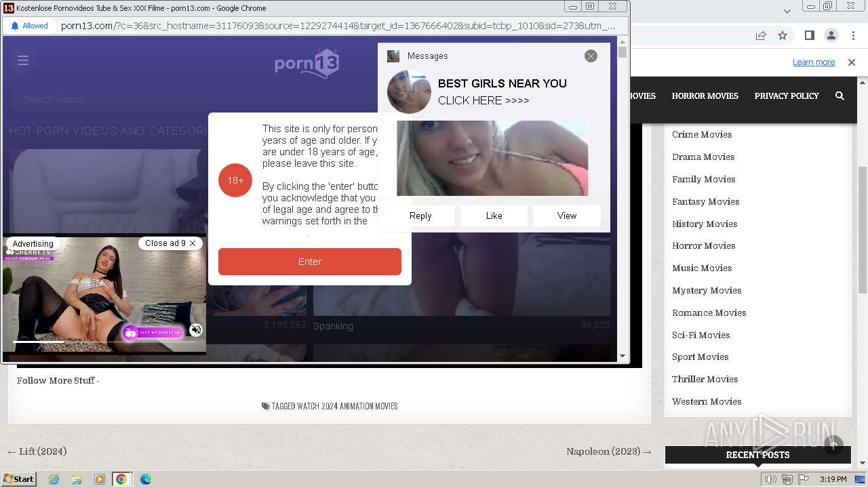Open Western Movies category
The height and width of the screenshot is (488, 868).
(707, 401)
